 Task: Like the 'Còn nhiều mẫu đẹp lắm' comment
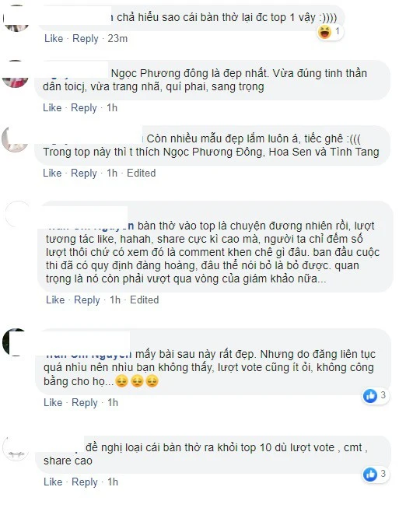click(52, 173)
